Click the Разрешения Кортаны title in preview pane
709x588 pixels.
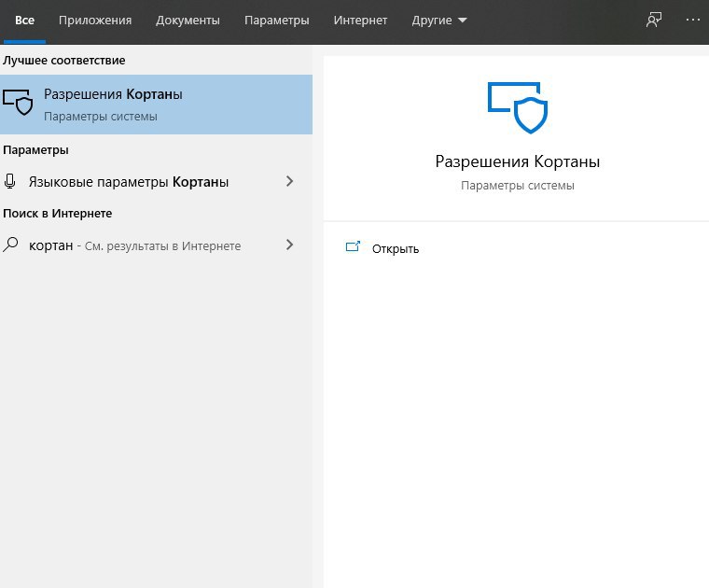coord(517,161)
